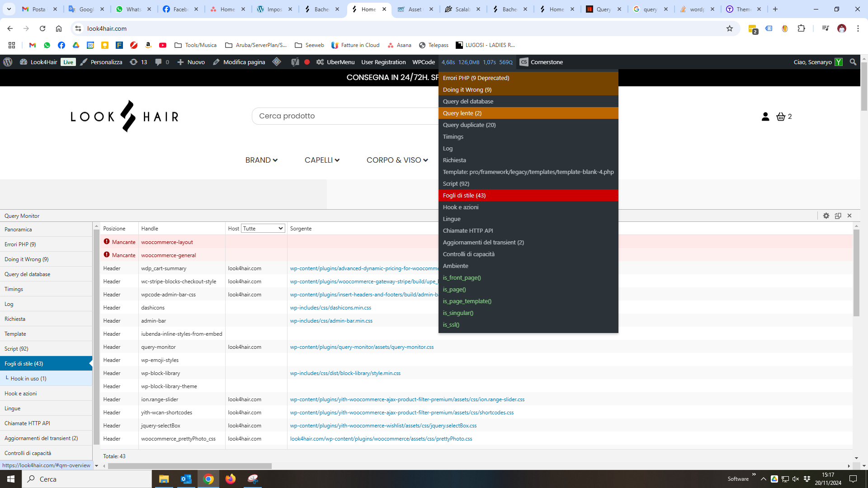Open Panoramica in Query Monitor sidebar

coord(46,229)
